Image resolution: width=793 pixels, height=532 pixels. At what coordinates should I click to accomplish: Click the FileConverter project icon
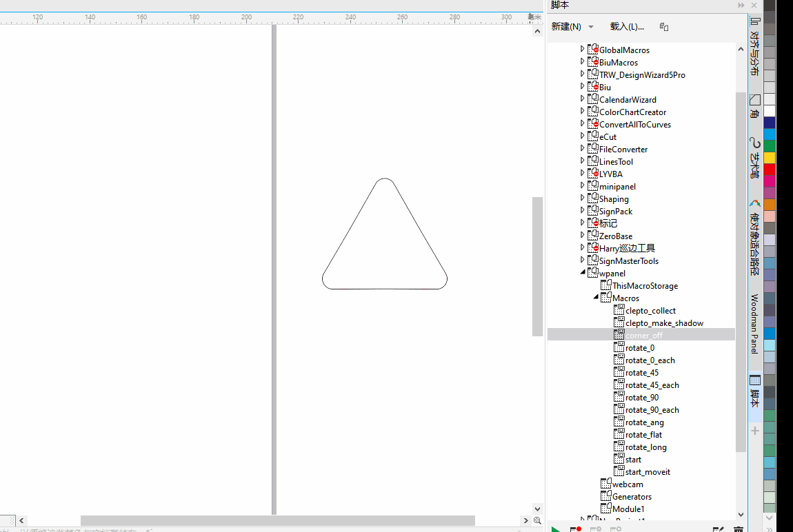click(x=593, y=149)
